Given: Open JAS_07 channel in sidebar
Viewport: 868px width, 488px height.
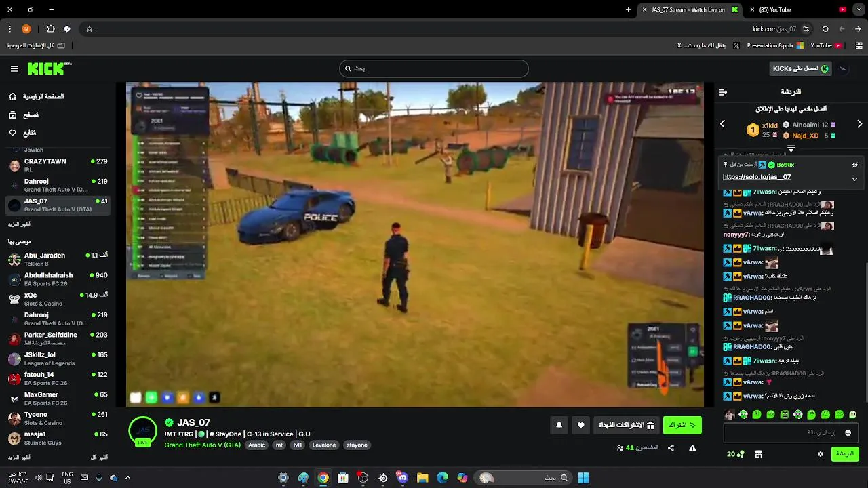Looking at the screenshot, I should click(57, 205).
